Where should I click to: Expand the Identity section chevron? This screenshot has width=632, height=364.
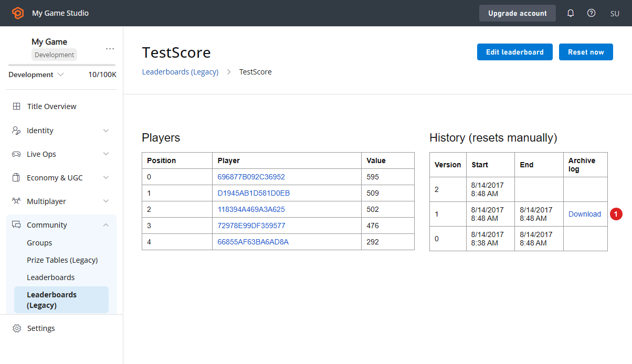[106, 131]
